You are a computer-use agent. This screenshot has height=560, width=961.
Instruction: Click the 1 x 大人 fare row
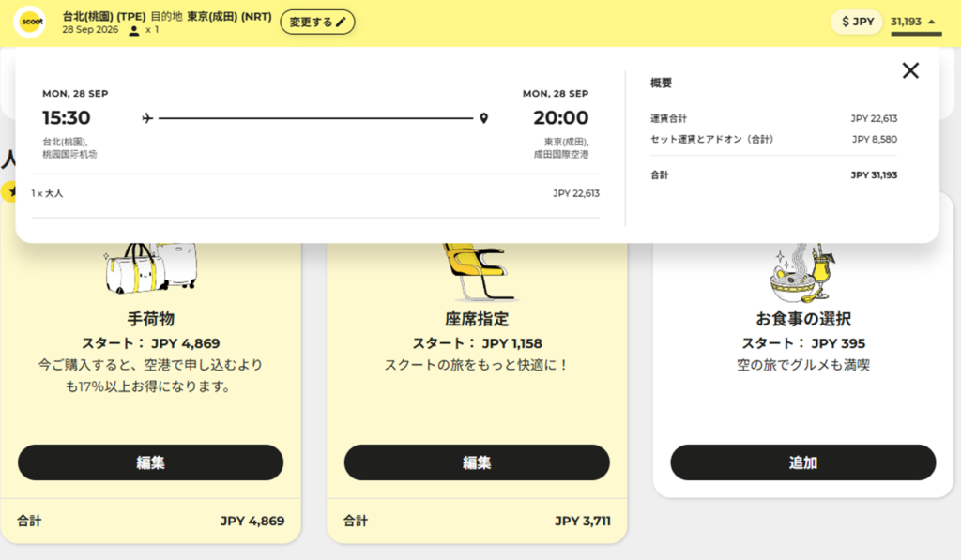(47, 193)
